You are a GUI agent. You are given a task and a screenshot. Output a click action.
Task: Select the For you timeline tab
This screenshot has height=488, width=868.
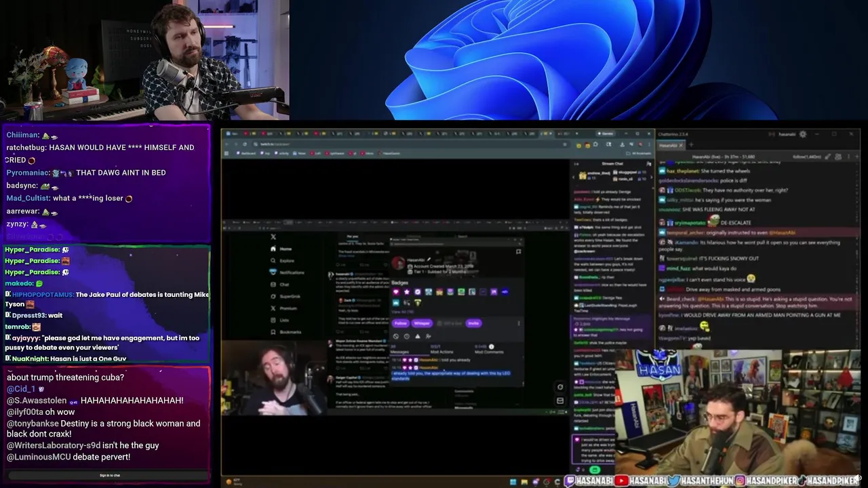point(353,237)
